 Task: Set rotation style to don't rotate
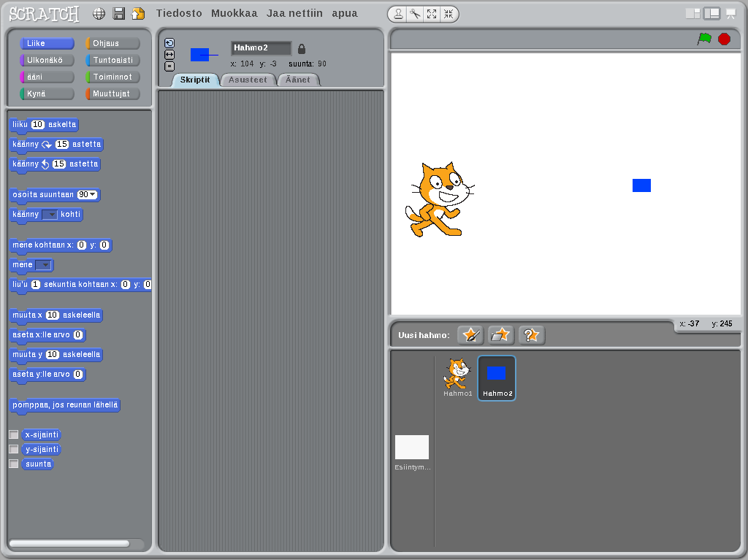click(169, 66)
